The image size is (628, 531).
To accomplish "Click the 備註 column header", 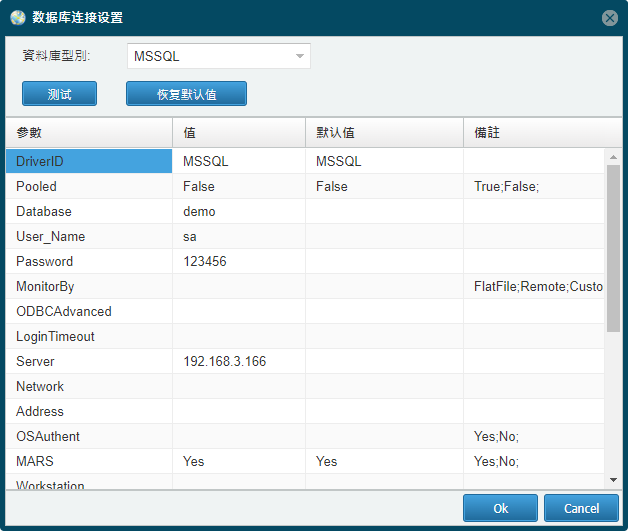I will pyautogui.click(x=542, y=133).
